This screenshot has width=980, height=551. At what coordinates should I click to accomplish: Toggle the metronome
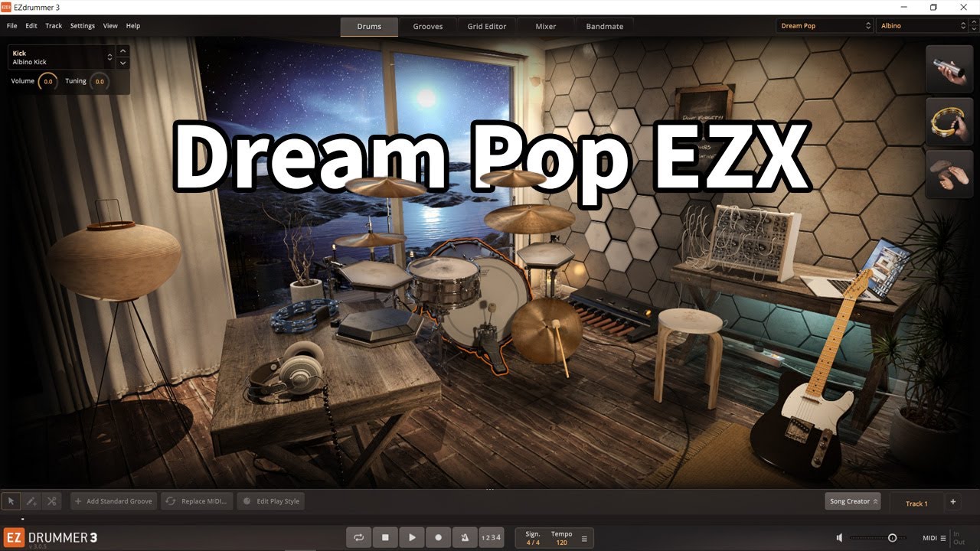465,537
